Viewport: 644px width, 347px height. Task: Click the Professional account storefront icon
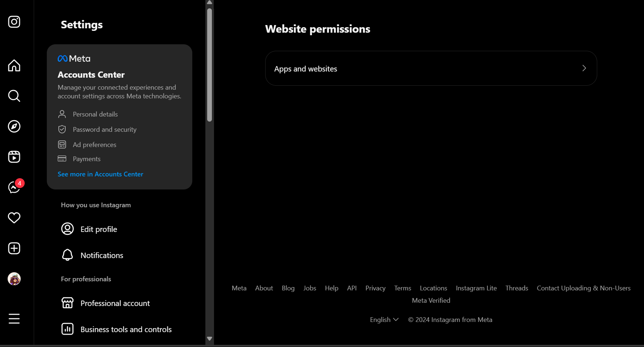click(x=67, y=303)
